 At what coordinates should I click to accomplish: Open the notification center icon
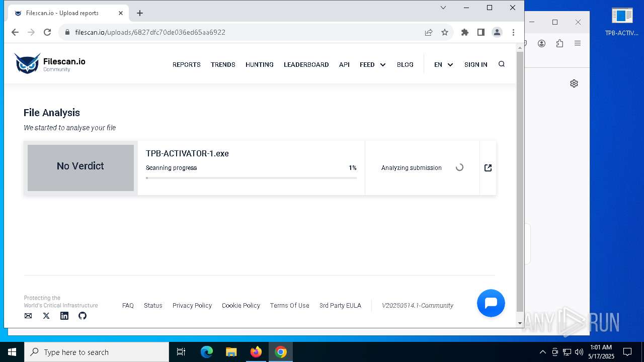pyautogui.click(x=627, y=352)
